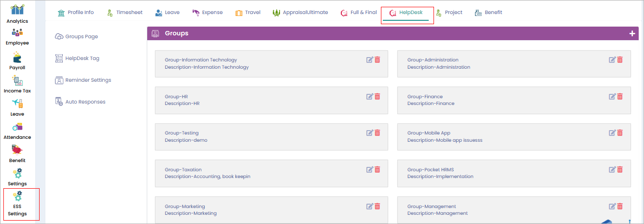Remove the Testing group
Image resolution: width=644 pixels, height=224 pixels.
tap(378, 133)
